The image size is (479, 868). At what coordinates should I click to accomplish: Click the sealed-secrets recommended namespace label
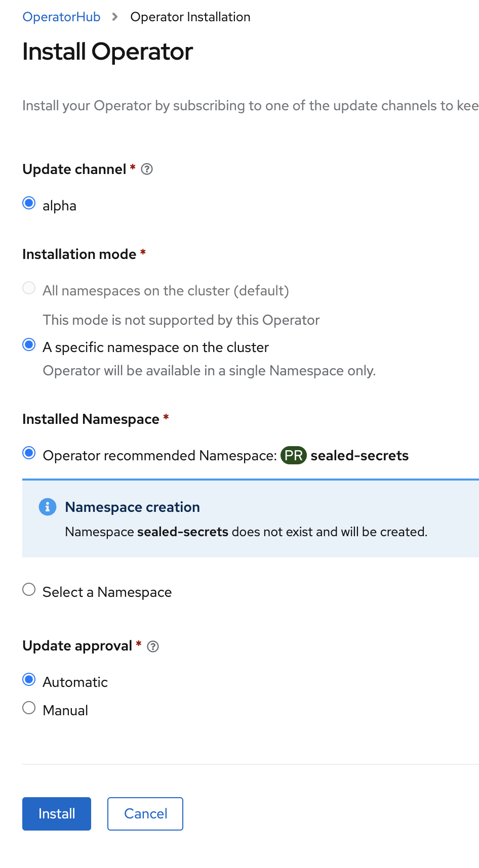tap(360, 455)
